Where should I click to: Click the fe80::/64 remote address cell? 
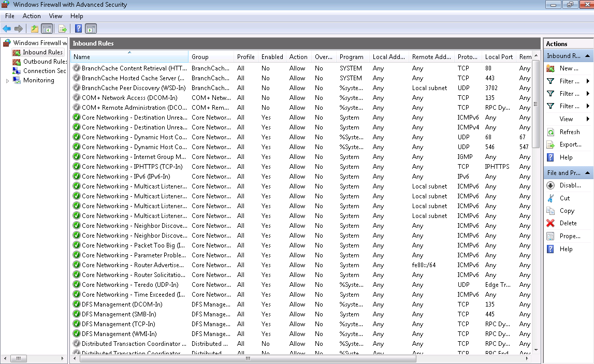click(x=424, y=265)
